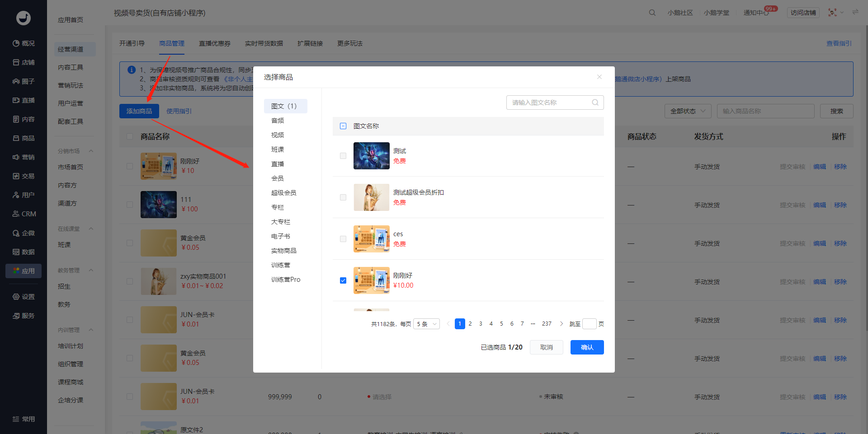Check the 测试超级会员折扣 item checkbox
This screenshot has width=868, height=434.
tap(343, 197)
